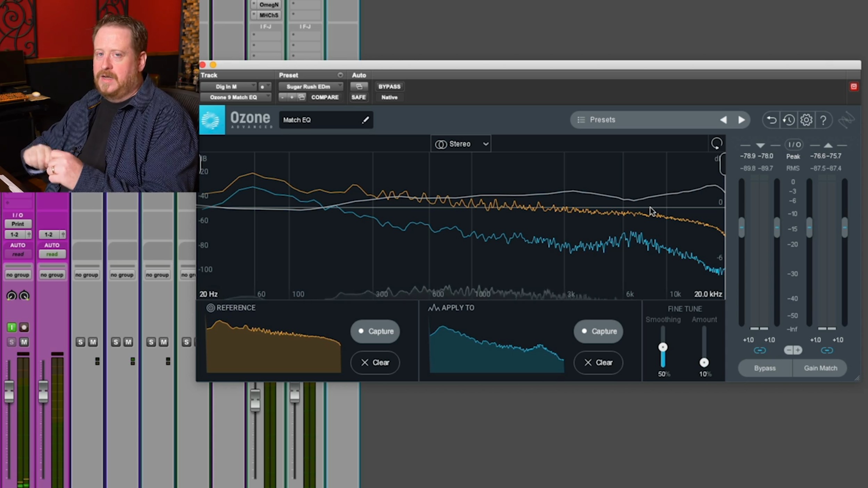The image size is (868, 488).
Task: Click the output gain link icon
Action: click(x=827, y=350)
